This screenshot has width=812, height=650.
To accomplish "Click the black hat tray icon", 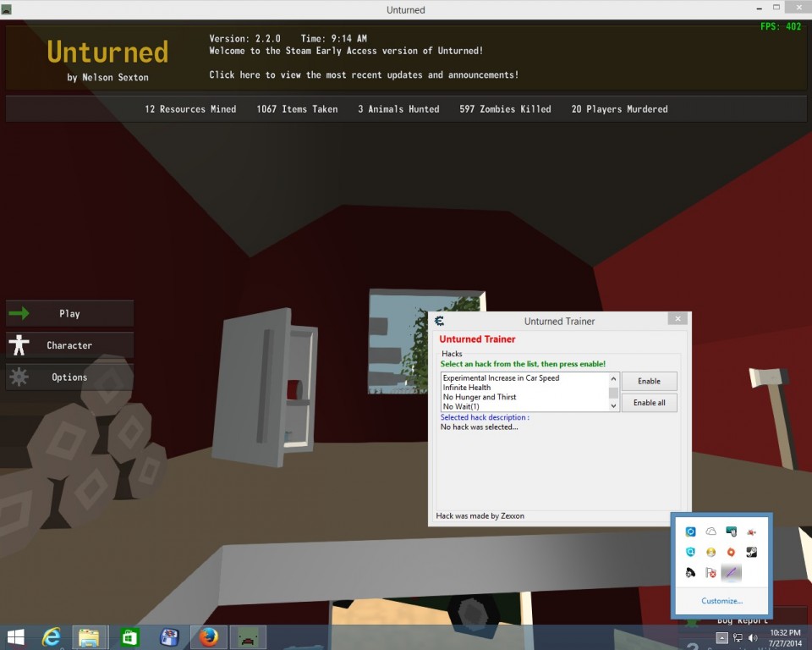I will click(690, 573).
